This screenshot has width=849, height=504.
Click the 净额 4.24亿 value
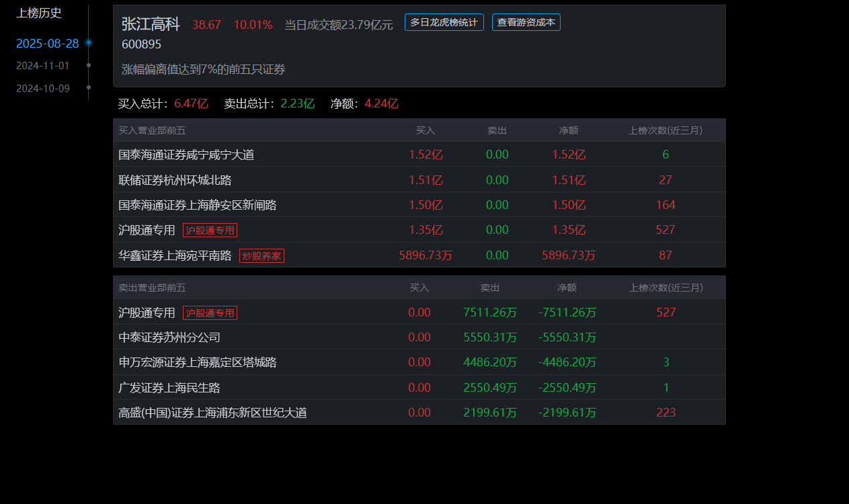click(x=381, y=103)
